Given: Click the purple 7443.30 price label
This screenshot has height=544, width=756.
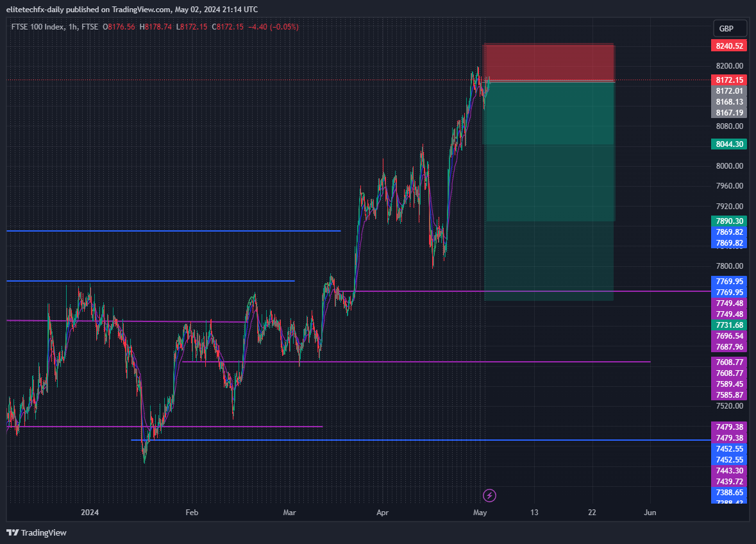Looking at the screenshot, I should pos(729,471).
